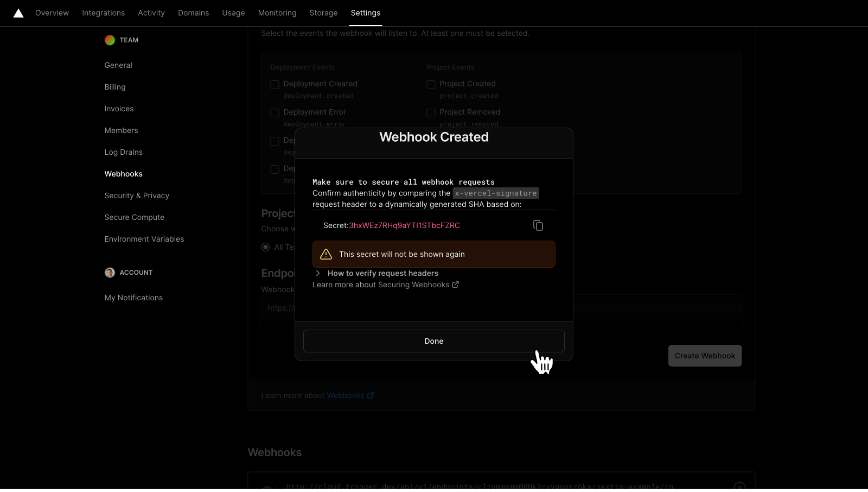
Task: Click the account profile avatar
Action: [x=110, y=273]
